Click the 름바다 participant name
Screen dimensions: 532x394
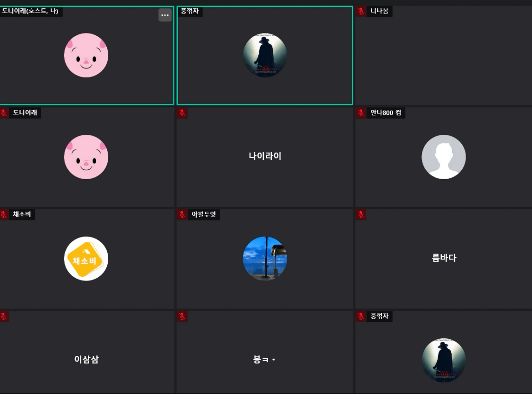click(444, 258)
